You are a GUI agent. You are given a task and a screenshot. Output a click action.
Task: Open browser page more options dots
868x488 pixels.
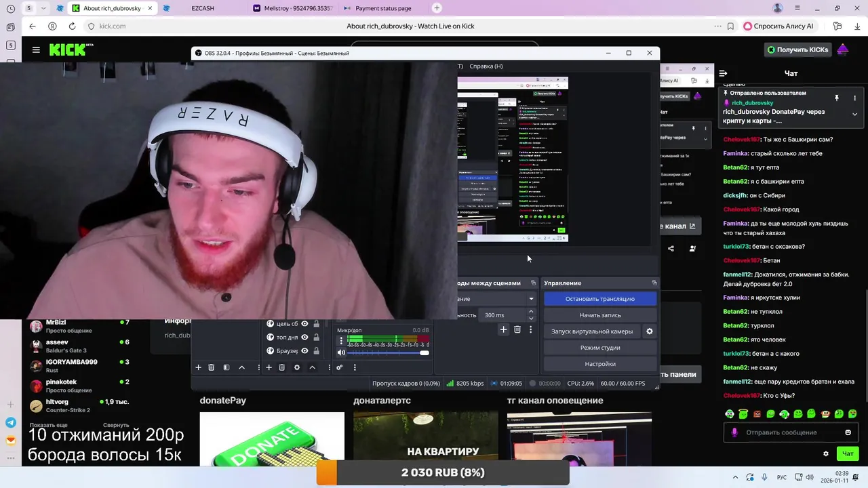click(x=717, y=26)
